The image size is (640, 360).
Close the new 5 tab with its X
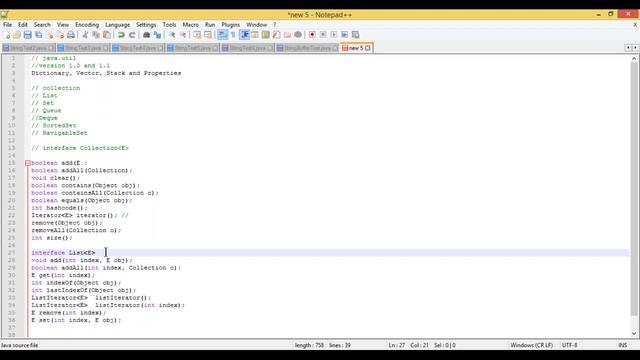click(368, 48)
